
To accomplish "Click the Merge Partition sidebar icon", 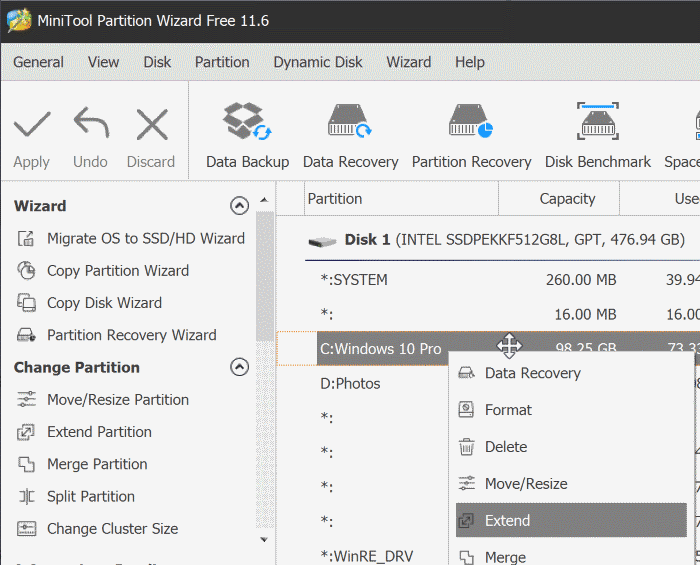I will tap(26, 464).
